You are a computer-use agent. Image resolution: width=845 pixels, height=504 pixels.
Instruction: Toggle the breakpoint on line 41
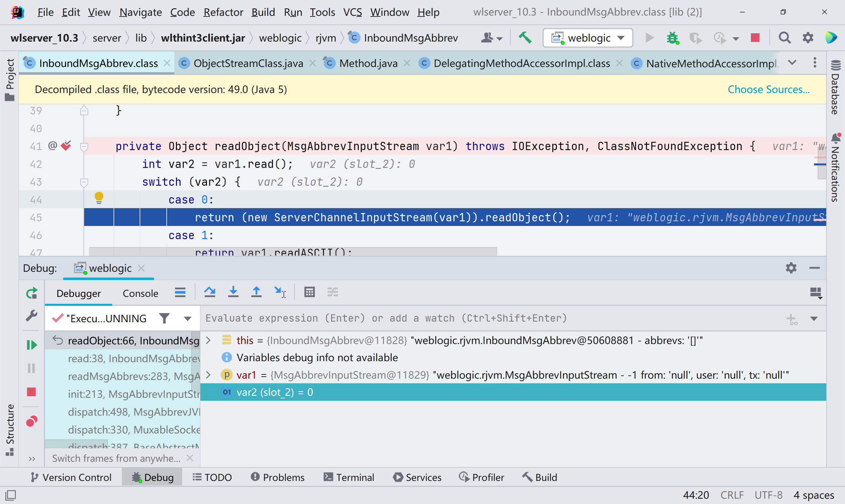pos(66,146)
